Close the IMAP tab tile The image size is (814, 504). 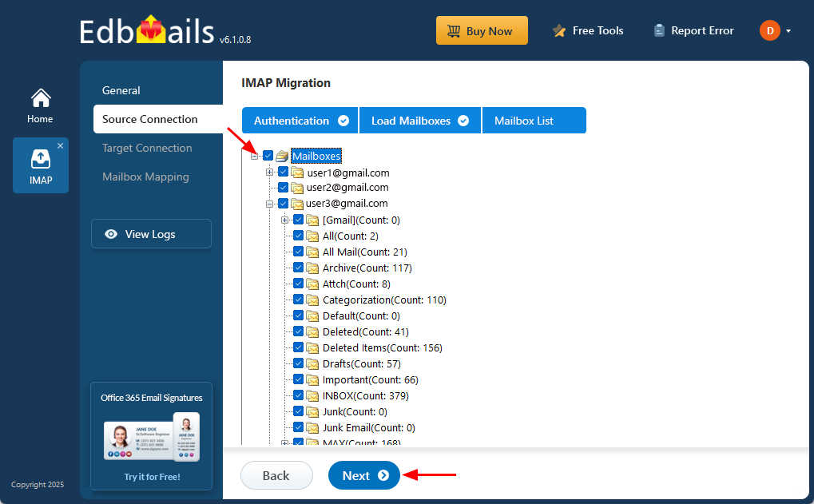[x=60, y=146]
